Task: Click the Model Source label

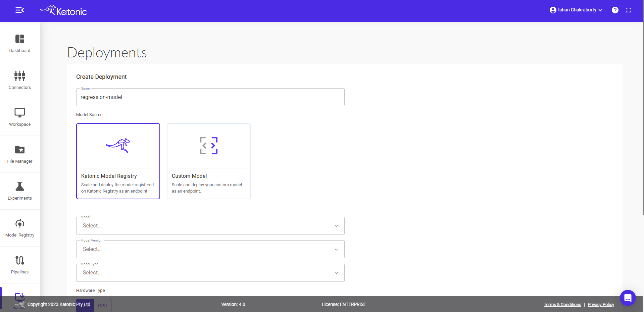Action: tap(89, 115)
